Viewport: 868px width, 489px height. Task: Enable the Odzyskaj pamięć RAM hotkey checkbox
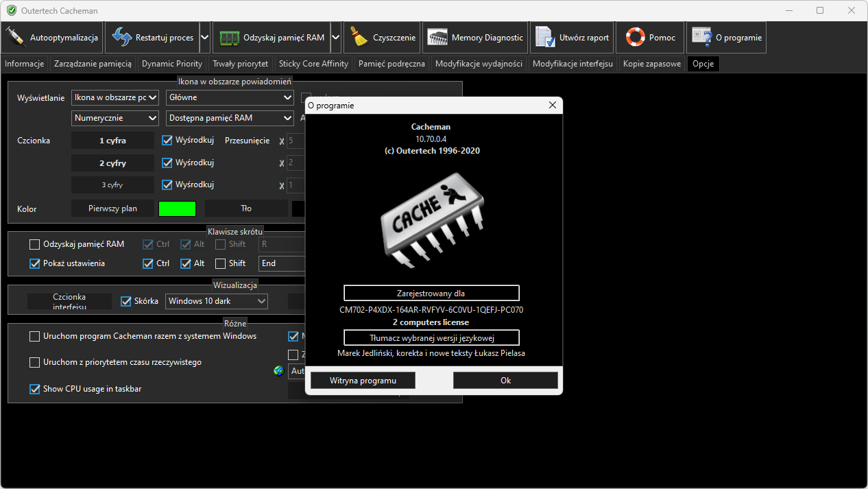coord(34,244)
